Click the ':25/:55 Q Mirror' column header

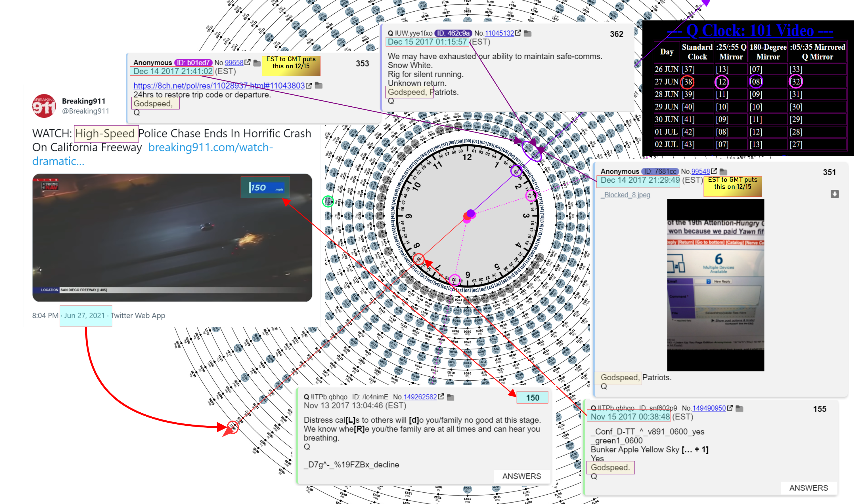tap(731, 52)
